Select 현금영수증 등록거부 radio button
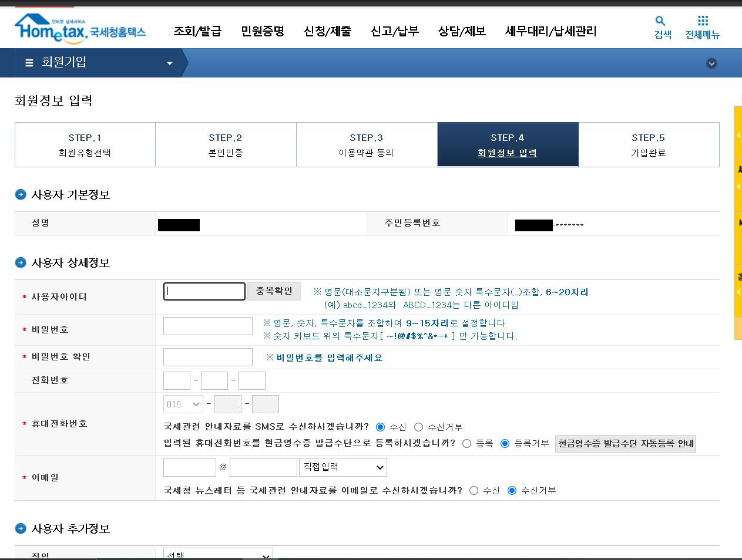 click(505, 443)
